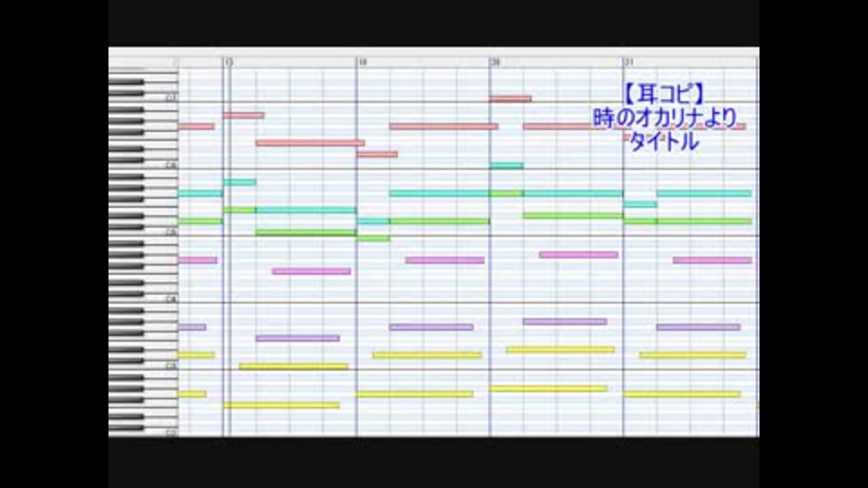Click the measure 19 marker in the ruler
This screenshot has width=868, height=488.
click(362, 62)
